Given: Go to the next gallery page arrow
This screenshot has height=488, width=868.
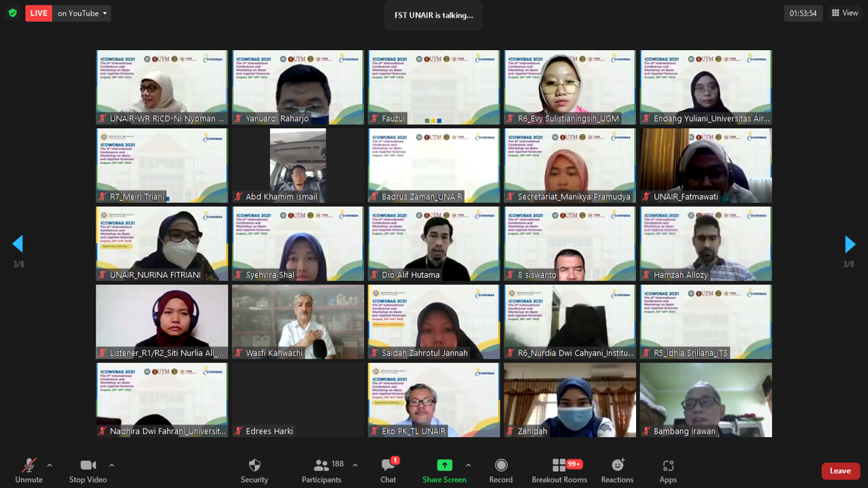Looking at the screenshot, I should tap(849, 244).
